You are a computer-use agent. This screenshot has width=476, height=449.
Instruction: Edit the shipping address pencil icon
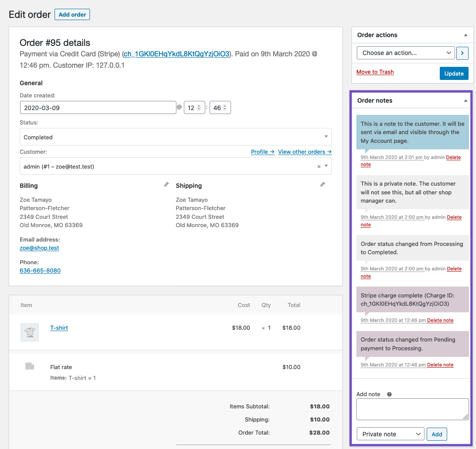pyautogui.click(x=322, y=184)
